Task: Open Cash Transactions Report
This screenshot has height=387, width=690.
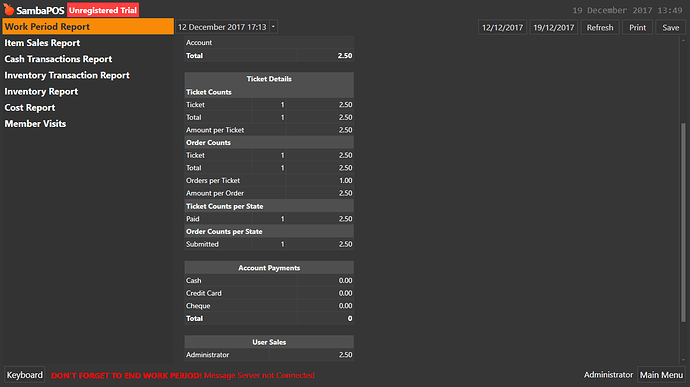Action: [x=58, y=59]
